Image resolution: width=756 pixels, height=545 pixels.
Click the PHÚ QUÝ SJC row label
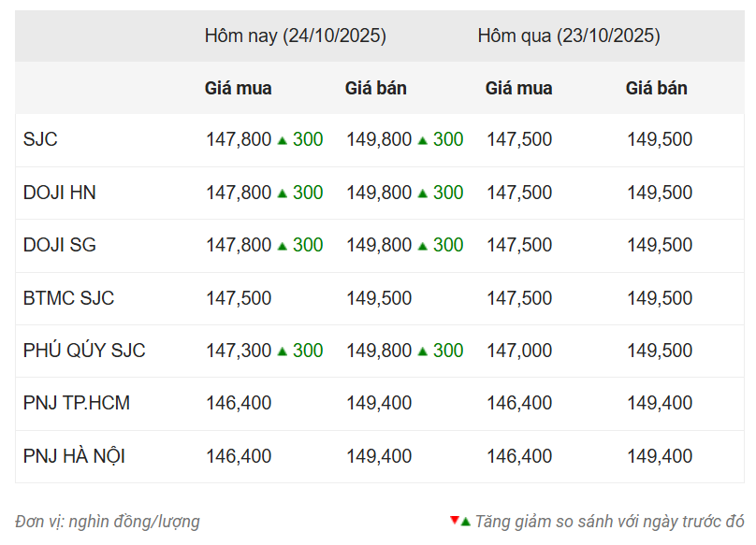(x=84, y=351)
